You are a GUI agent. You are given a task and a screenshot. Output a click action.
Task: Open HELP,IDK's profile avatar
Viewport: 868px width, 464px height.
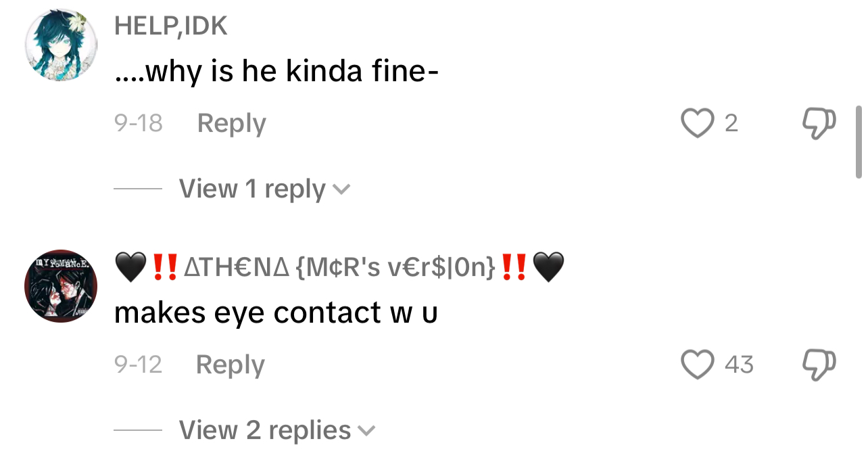(x=61, y=47)
